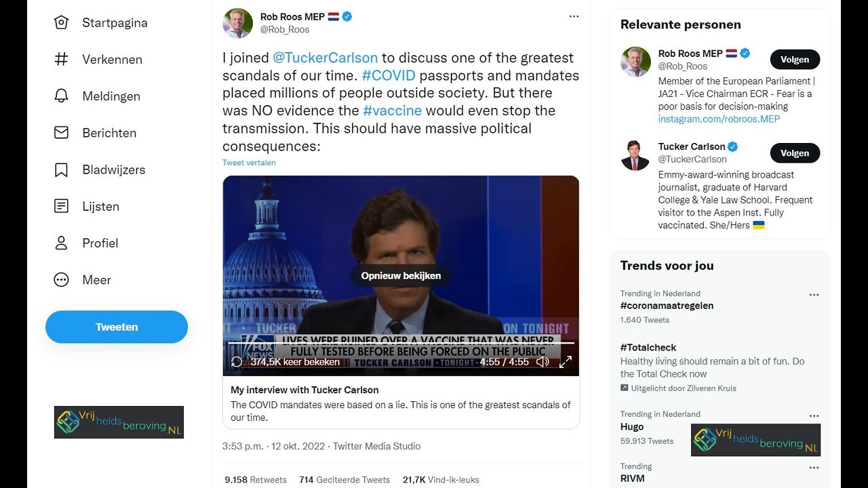The image size is (868, 488).
Task: Click the Tweet vertalen link
Action: point(249,163)
